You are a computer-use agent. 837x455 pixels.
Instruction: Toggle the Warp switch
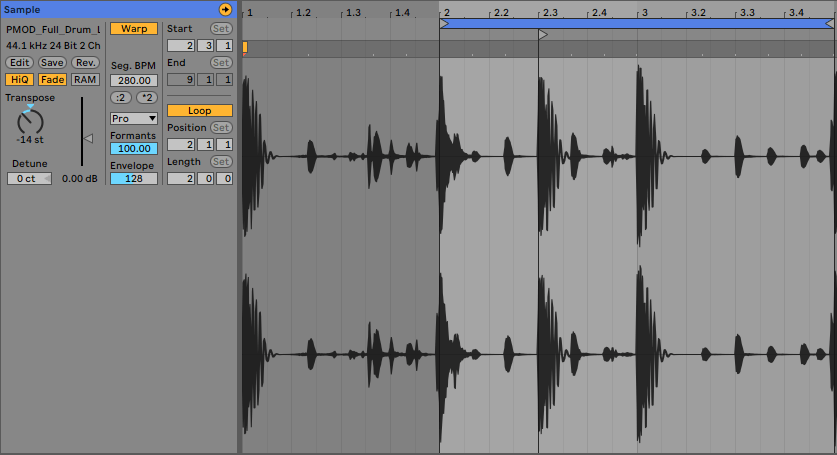[133, 29]
